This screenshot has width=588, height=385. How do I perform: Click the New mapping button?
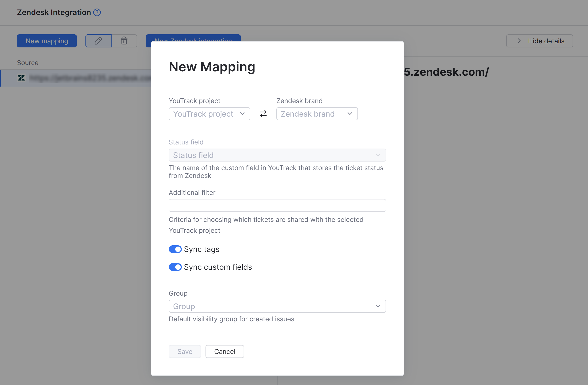click(x=47, y=41)
